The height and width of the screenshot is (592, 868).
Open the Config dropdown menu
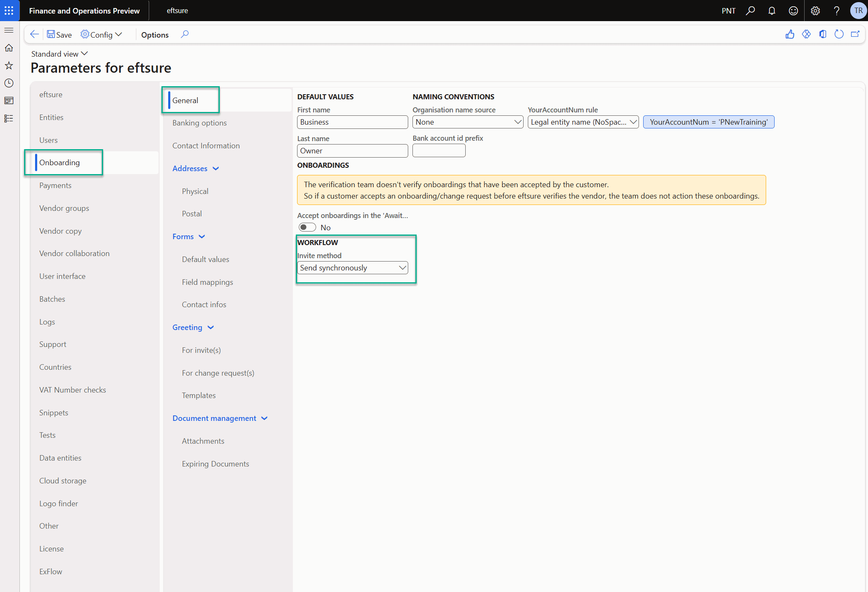pos(101,35)
